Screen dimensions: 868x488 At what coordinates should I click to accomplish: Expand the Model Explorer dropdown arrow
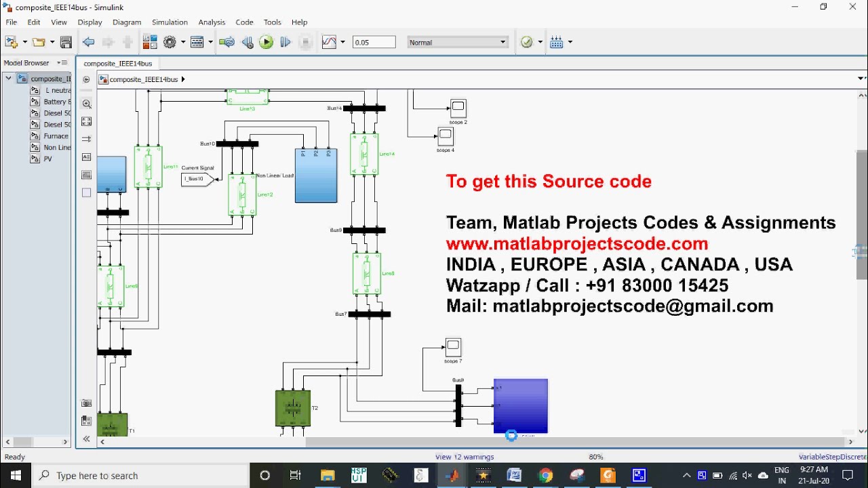pyautogui.click(x=211, y=42)
